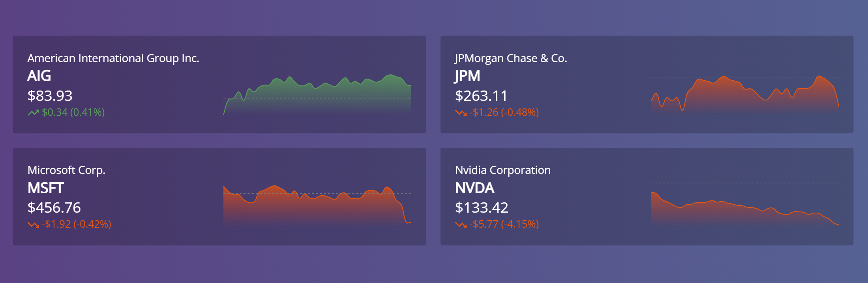Click the MSFT downward trend arrow icon
The height and width of the screenshot is (283, 868).
coord(33,225)
